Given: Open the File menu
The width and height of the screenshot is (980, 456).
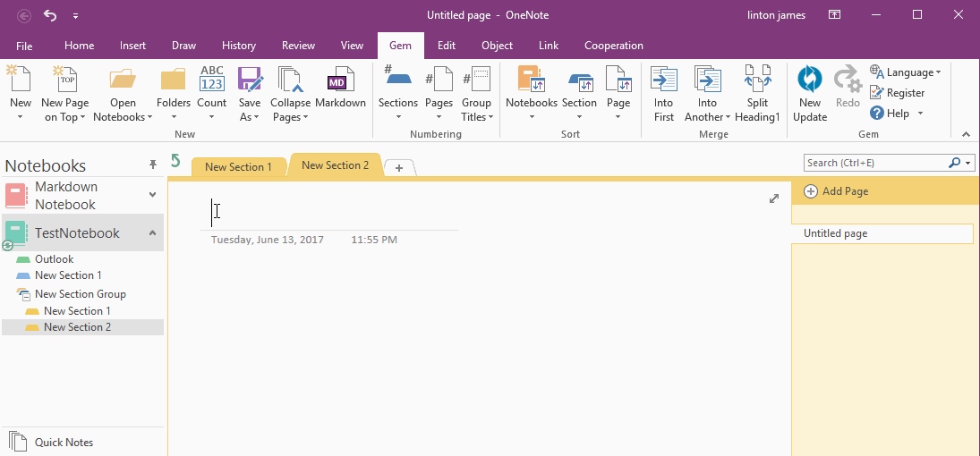Looking at the screenshot, I should [x=24, y=46].
